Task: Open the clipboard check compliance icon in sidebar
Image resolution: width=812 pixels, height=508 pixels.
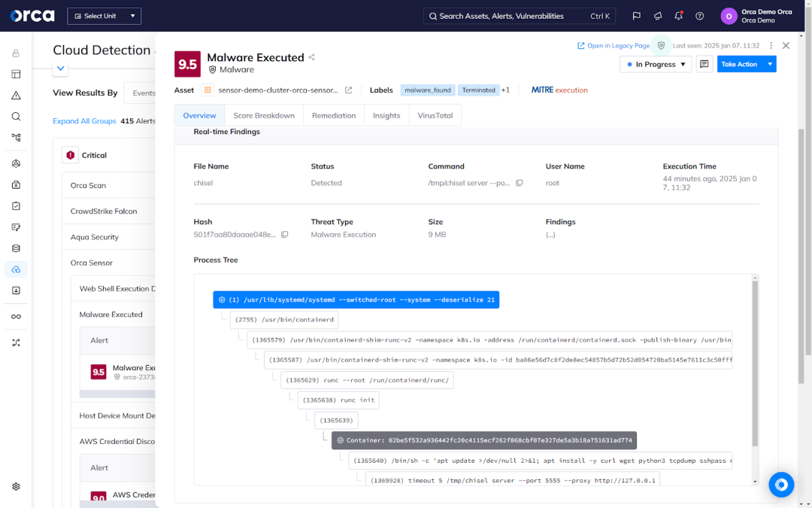Action: pyautogui.click(x=16, y=205)
